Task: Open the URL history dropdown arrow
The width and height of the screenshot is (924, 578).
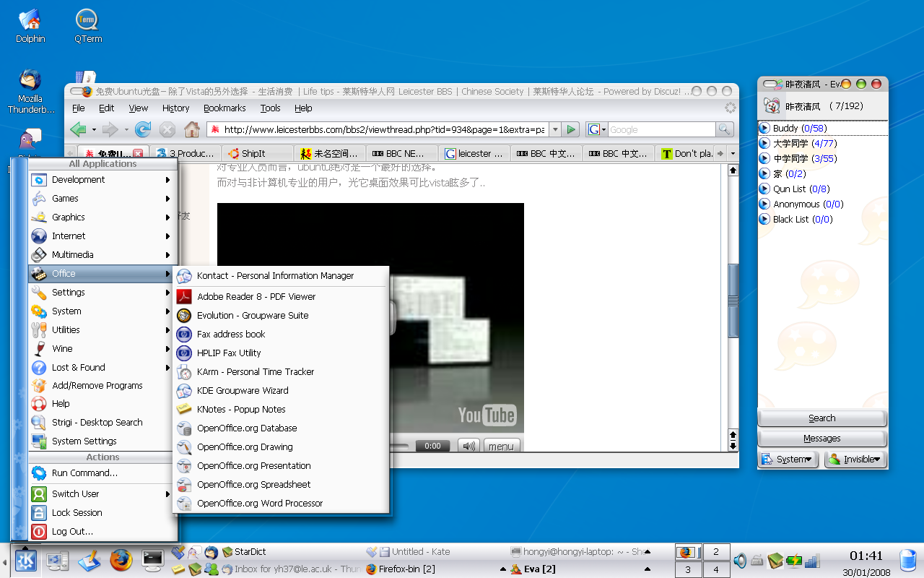Action: [x=554, y=129]
